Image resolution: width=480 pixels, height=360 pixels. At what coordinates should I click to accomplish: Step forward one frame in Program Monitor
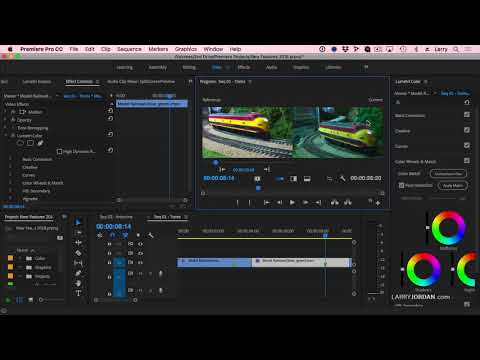pyautogui.click(x=305, y=202)
